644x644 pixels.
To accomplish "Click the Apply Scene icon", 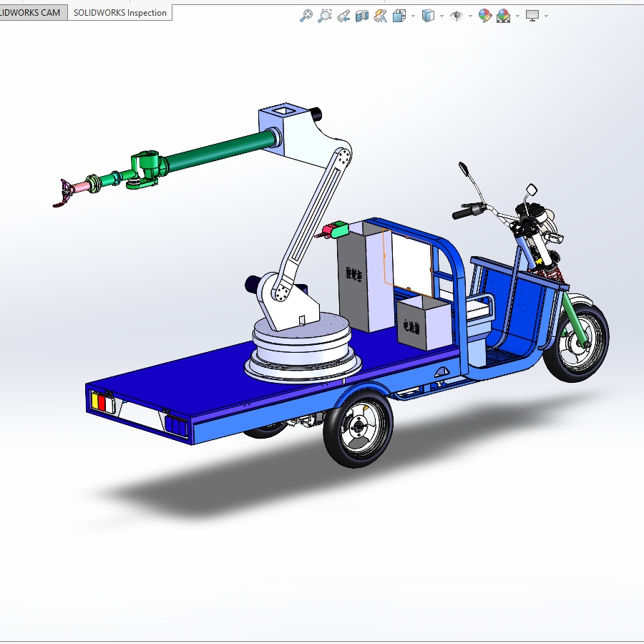I will [504, 16].
